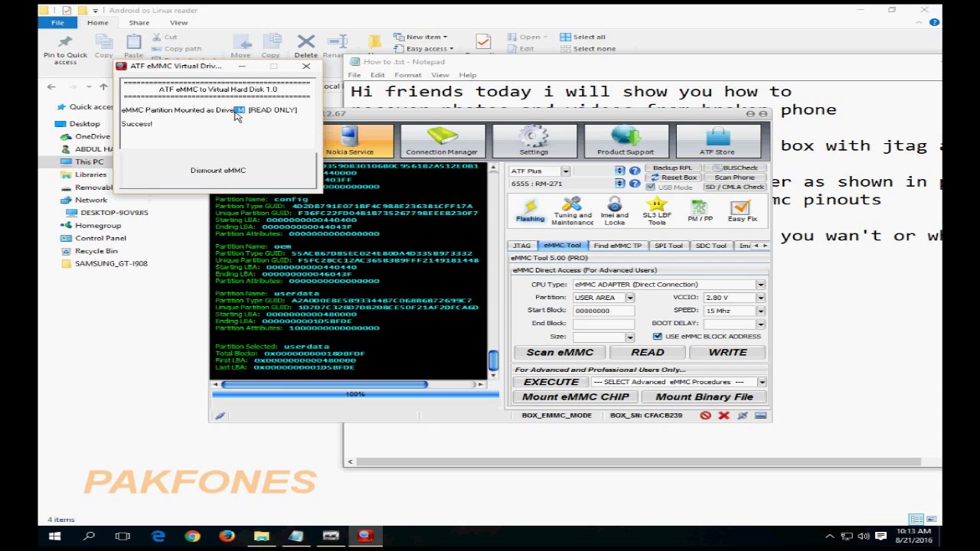This screenshot has width=980, height=551.
Task: Click the red prohibited icon in ATF status bar
Action: pos(705,416)
